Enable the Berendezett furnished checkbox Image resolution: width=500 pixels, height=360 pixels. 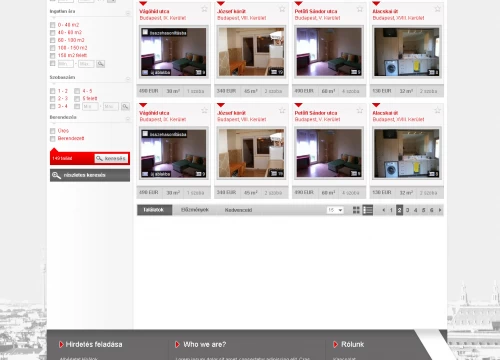(x=52, y=138)
